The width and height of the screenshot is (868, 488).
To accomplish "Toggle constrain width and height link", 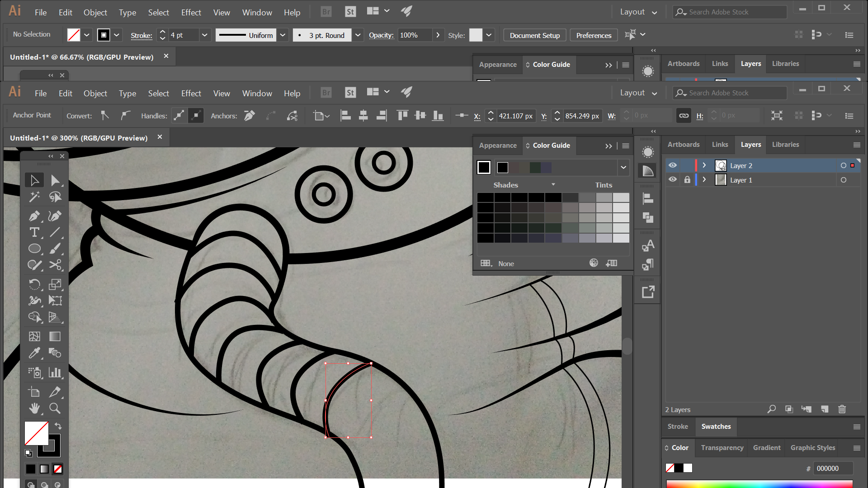I will point(684,116).
